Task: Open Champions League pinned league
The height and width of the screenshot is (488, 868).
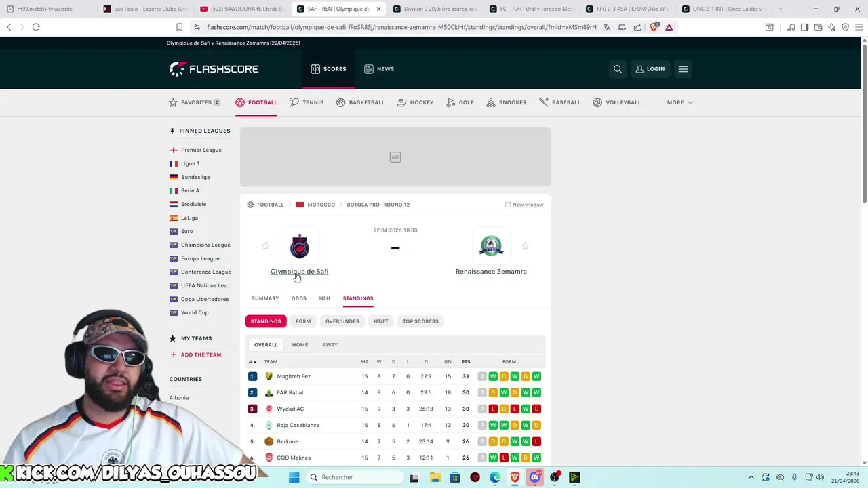Action: click(205, 245)
